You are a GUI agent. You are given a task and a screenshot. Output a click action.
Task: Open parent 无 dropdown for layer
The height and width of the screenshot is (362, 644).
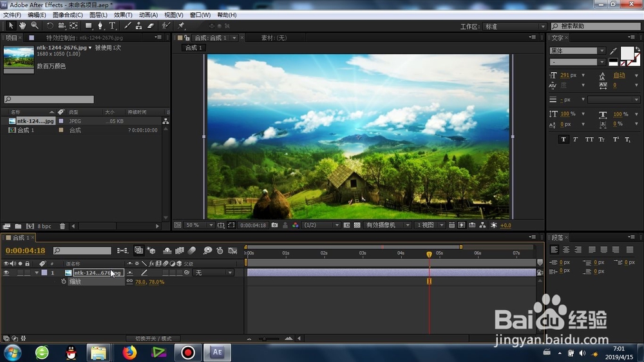pyautogui.click(x=214, y=272)
